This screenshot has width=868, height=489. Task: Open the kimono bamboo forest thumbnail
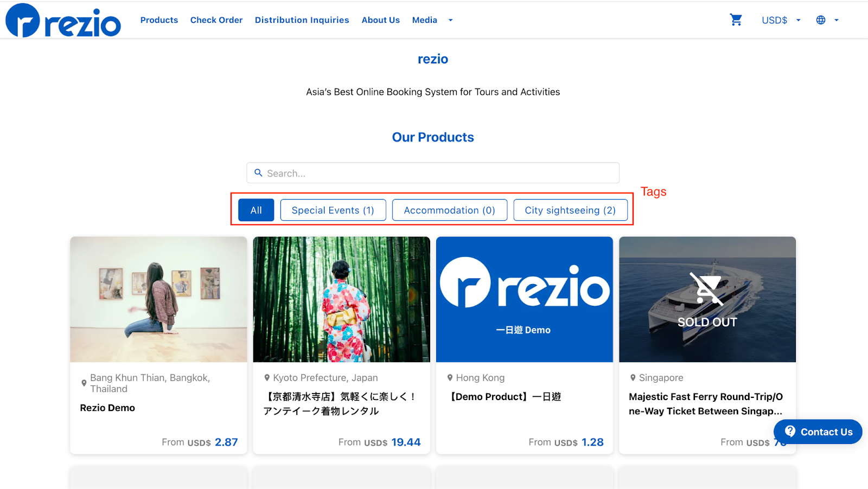pyautogui.click(x=341, y=299)
